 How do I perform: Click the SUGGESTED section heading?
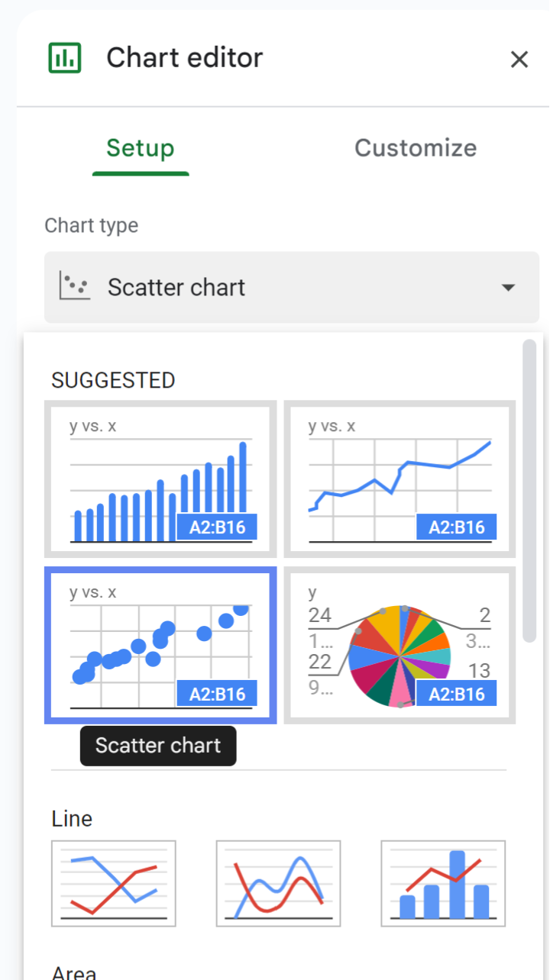pyautogui.click(x=113, y=380)
